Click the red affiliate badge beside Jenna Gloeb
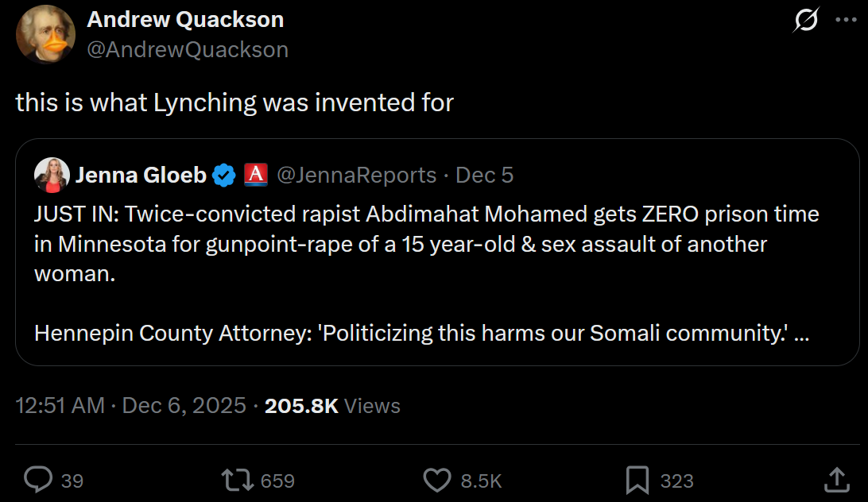Screen dimensions: 868x502 click(x=255, y=174)
